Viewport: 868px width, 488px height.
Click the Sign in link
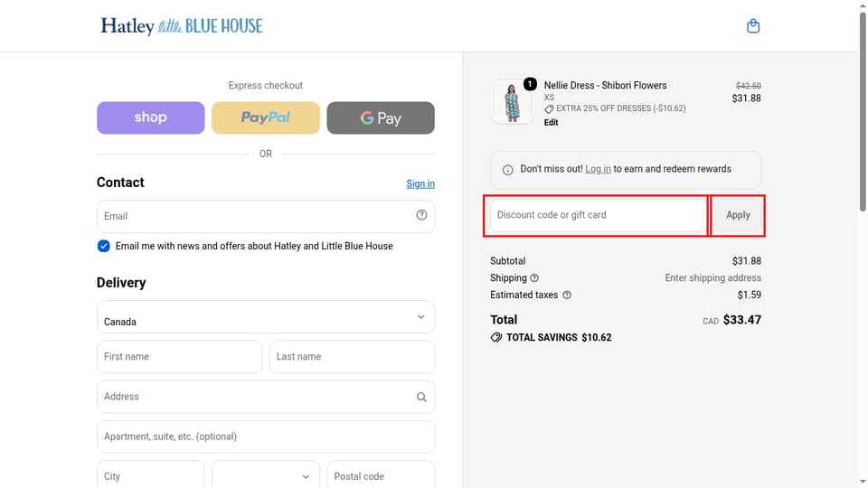(420, 183)
